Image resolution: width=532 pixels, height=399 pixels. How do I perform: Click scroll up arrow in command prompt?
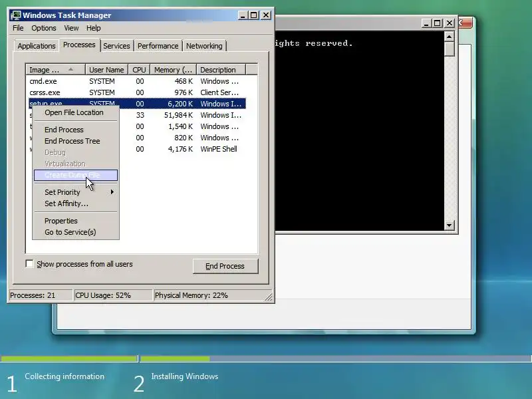coord(450,37)
